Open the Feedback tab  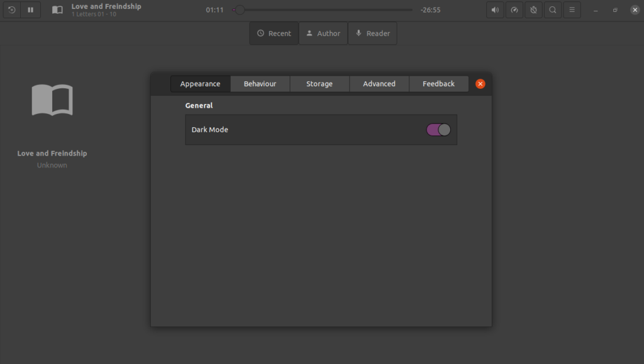[438, 84]
